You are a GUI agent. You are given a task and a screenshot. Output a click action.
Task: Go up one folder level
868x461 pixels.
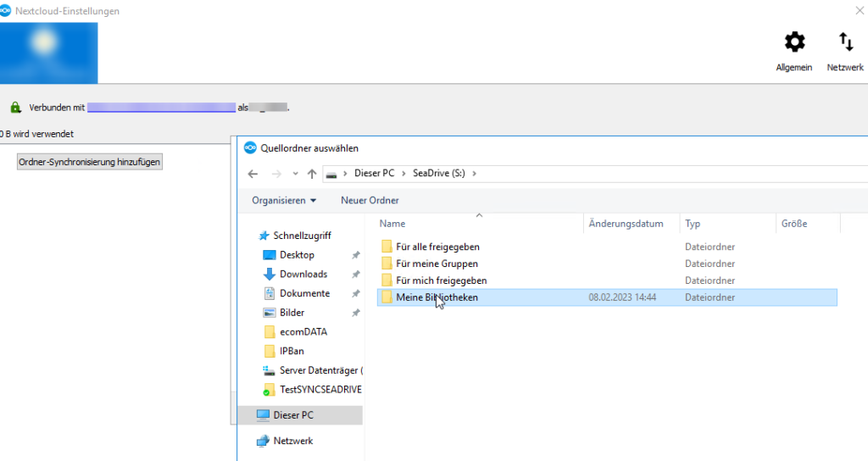pos(312,174)
